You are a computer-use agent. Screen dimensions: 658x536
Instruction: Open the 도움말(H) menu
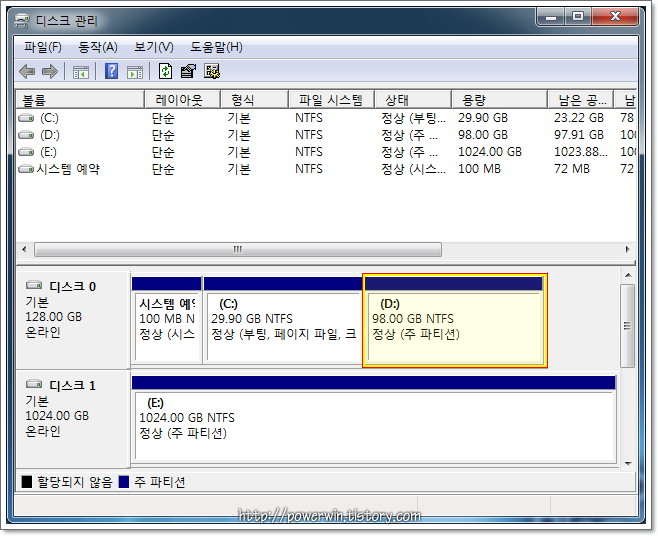216,47
